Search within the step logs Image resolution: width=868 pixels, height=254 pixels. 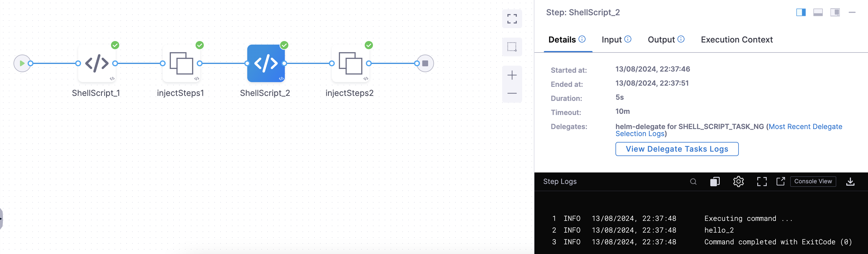click(693, 182)
